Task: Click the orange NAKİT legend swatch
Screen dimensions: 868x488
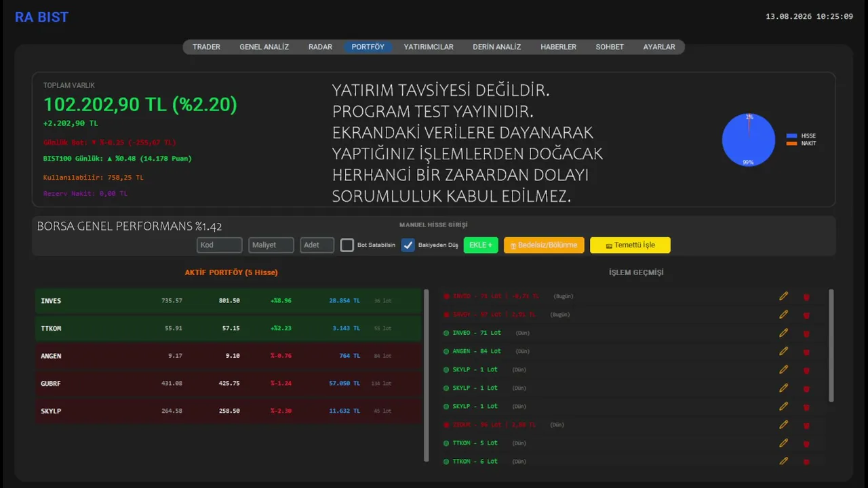Action: (791, 144)
